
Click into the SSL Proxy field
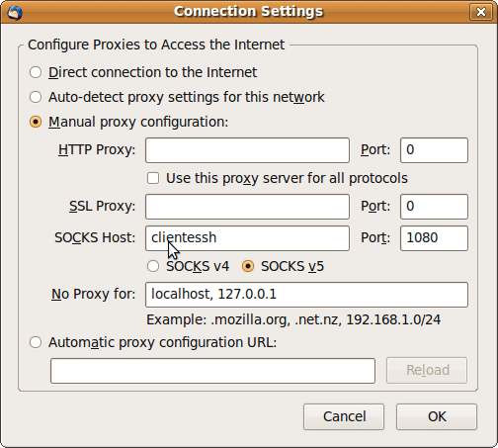pos(247,207)
